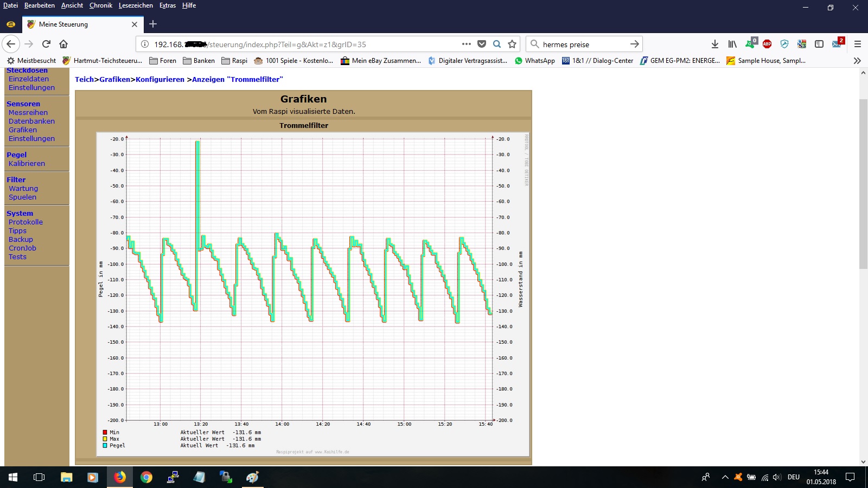Click the cyan Pegel legend swatch
868x488 pixels.
(105, 446)
